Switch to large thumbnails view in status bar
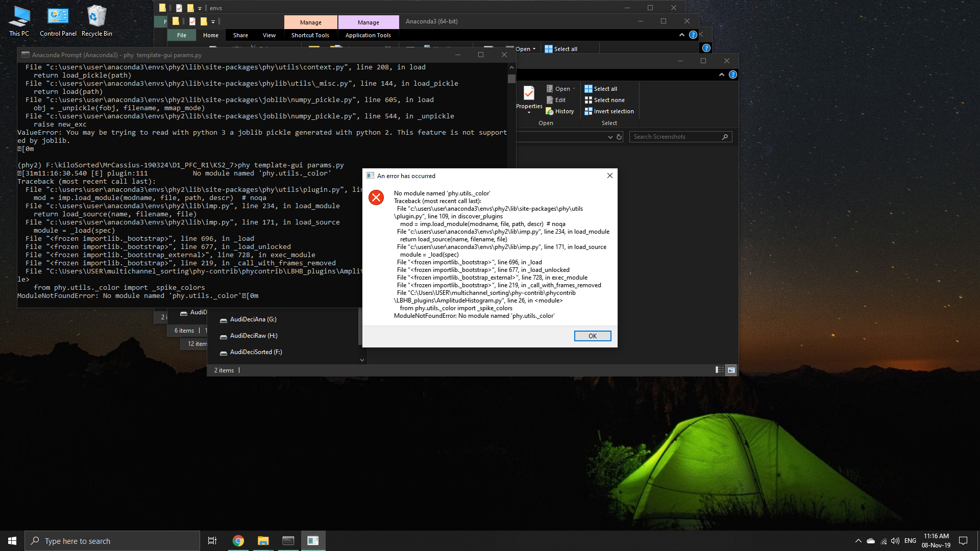This screenshot has width=980, height=551. pyautogui.click(x=730, y=370)
